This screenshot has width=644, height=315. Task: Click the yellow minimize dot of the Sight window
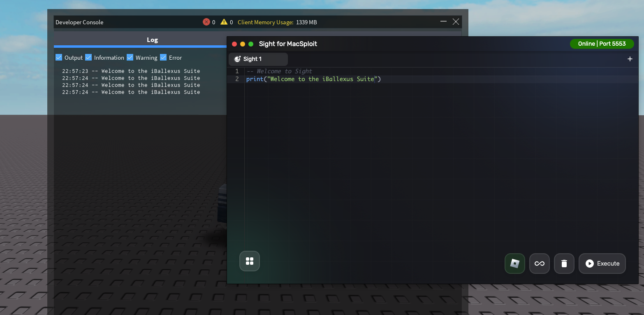tap(243, 44)
